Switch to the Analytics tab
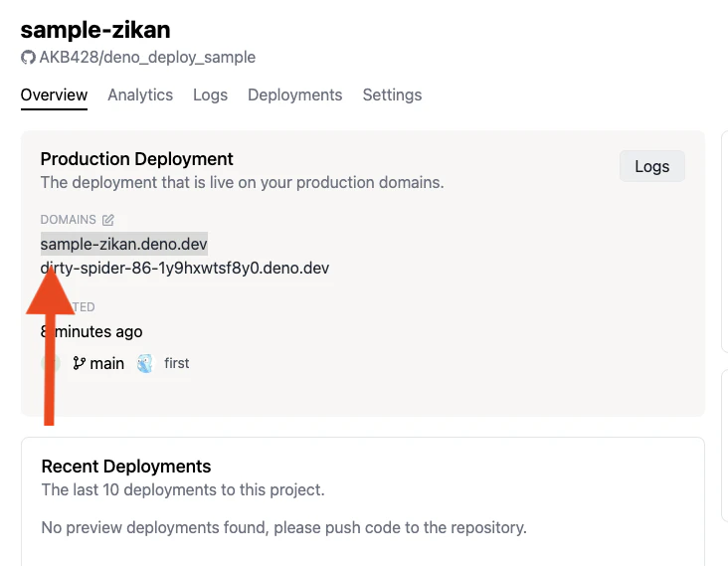 [x=140, y=94]
